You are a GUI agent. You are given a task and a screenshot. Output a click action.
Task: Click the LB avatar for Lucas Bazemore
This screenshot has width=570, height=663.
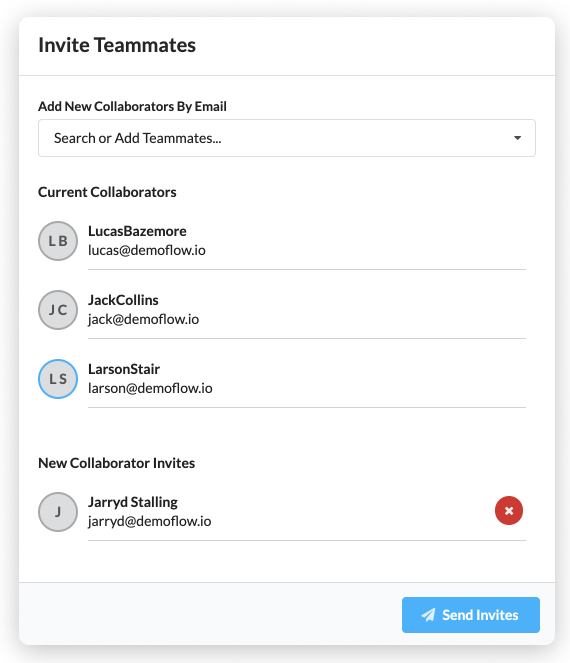point(58,241)
